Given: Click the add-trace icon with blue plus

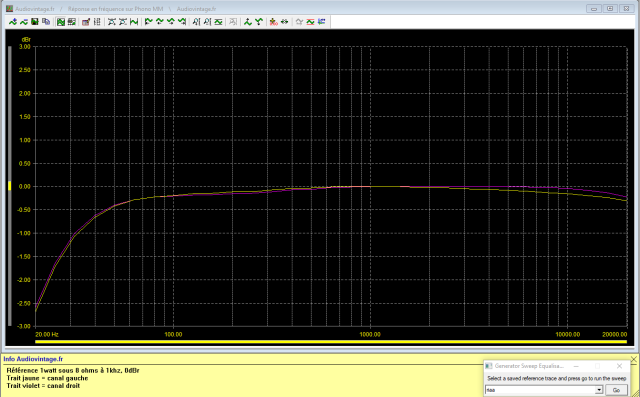Looking at the screenshot, I should (x=13, y=22).
